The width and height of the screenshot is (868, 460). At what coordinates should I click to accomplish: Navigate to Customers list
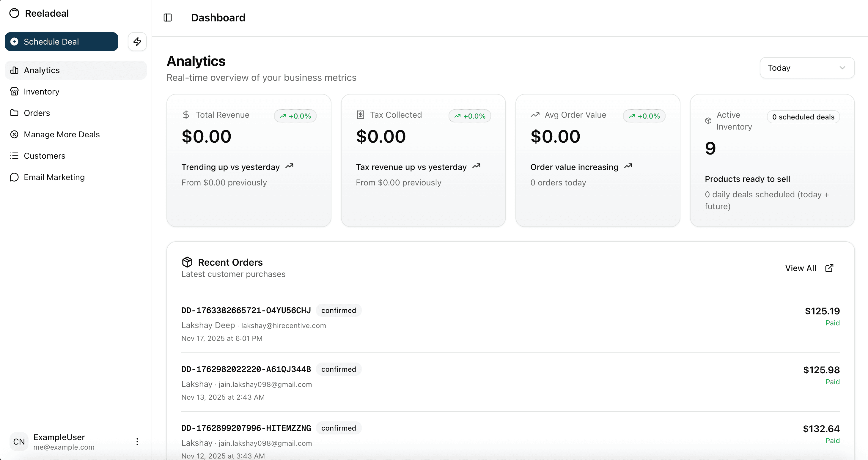pos(45,156)
